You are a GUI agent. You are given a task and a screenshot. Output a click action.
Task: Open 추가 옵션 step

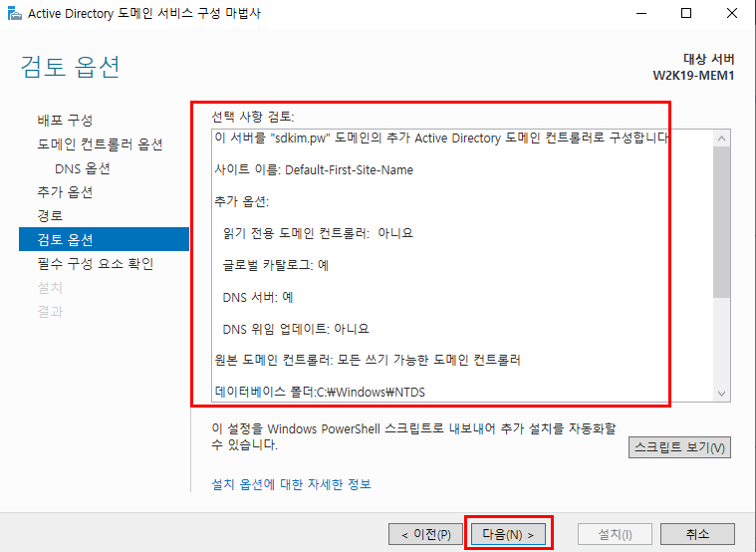click(x=65, y=192)
